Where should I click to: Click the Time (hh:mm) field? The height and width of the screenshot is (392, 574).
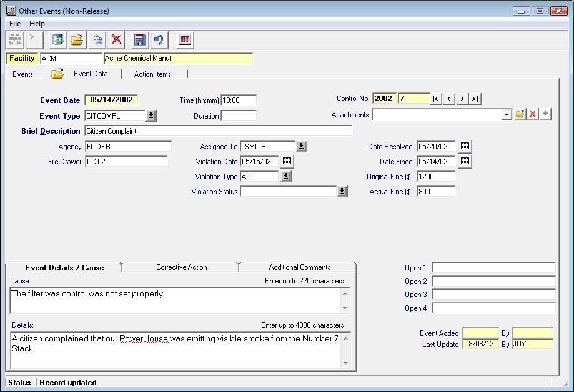click(239, 100)
